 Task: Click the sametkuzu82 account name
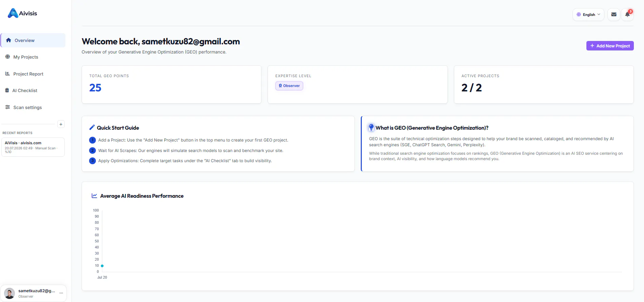37,291
